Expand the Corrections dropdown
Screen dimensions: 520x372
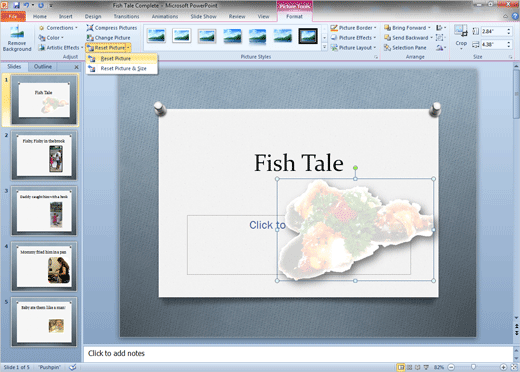coord(58,28)
